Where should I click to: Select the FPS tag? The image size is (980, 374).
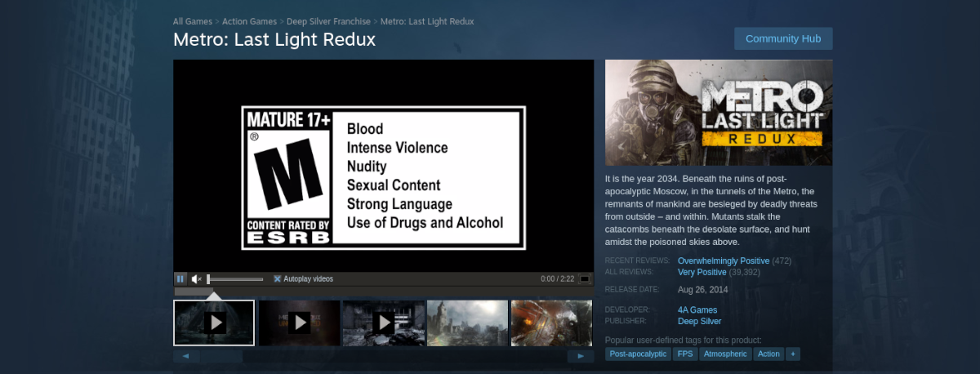click(x=684, y=354)
